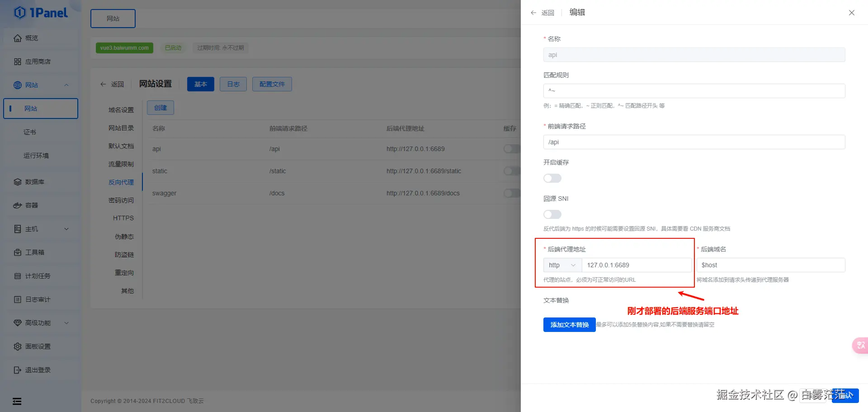Click the 高级功能 diamond icon
The image size is (868, 412).
pyautogui.click(x=18, y=323)
